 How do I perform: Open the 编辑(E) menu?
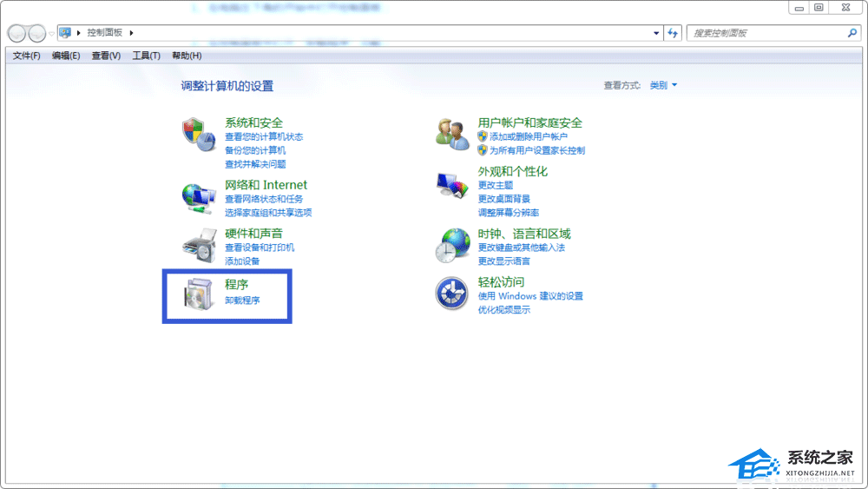click(66, 56)
